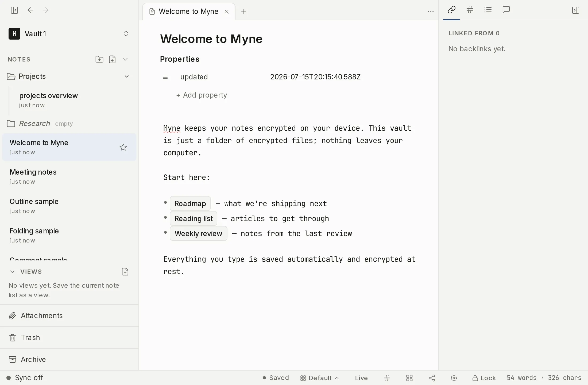Follow the Roadmap note link
The height and width of the screenshot is (385, 588).
click(x=190, y=204)
